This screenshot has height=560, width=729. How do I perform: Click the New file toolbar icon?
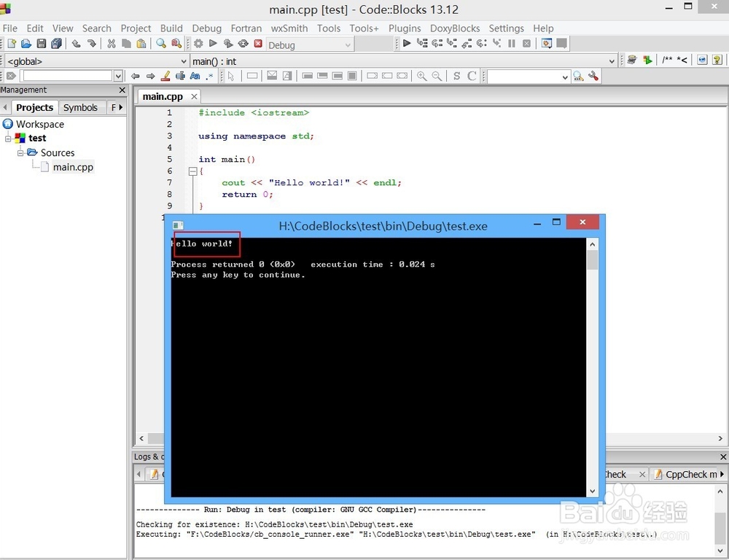pos(12,44)
